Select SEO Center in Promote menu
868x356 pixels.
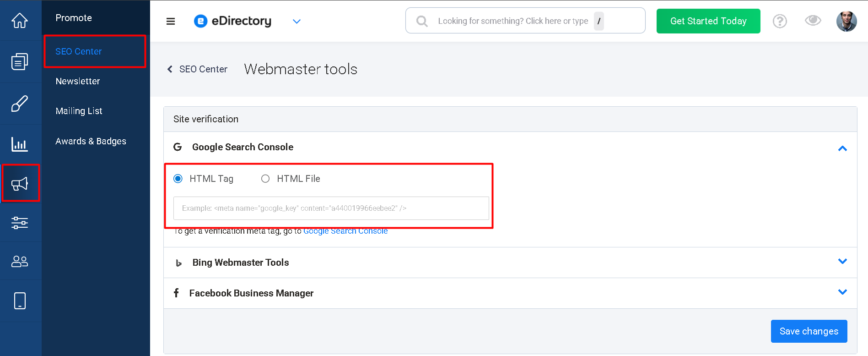pos(79,51)
